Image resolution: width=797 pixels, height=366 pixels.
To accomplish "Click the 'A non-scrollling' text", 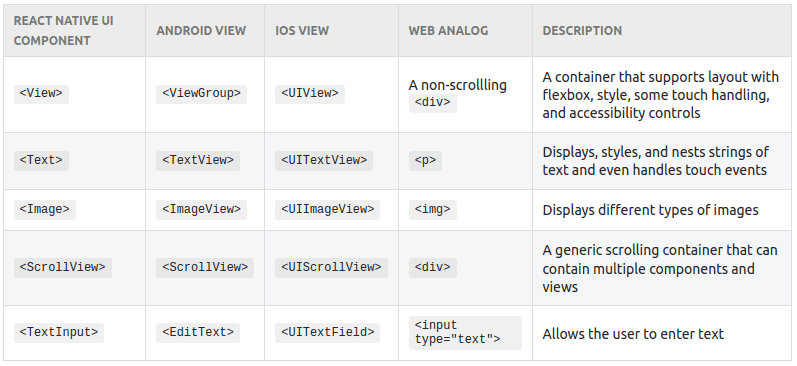I will [457, 85].
